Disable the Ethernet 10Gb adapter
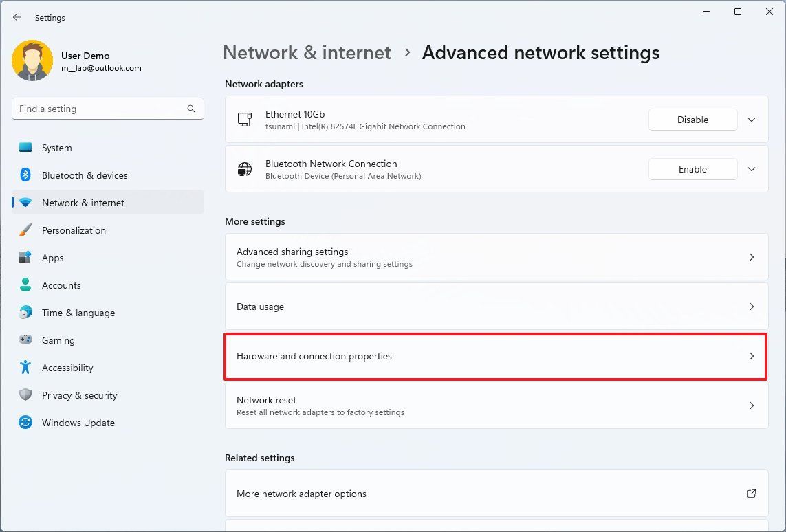Screen dimensions: 786x532 692,120
